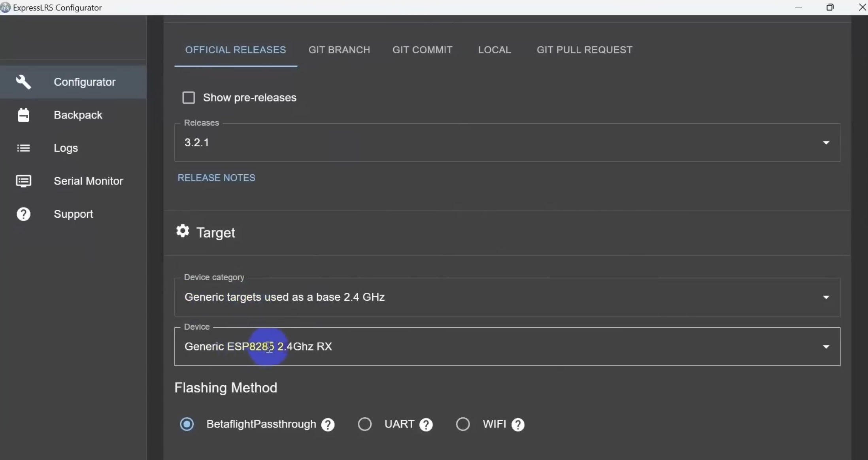Click the help icon beside UART

pos(426,425)
